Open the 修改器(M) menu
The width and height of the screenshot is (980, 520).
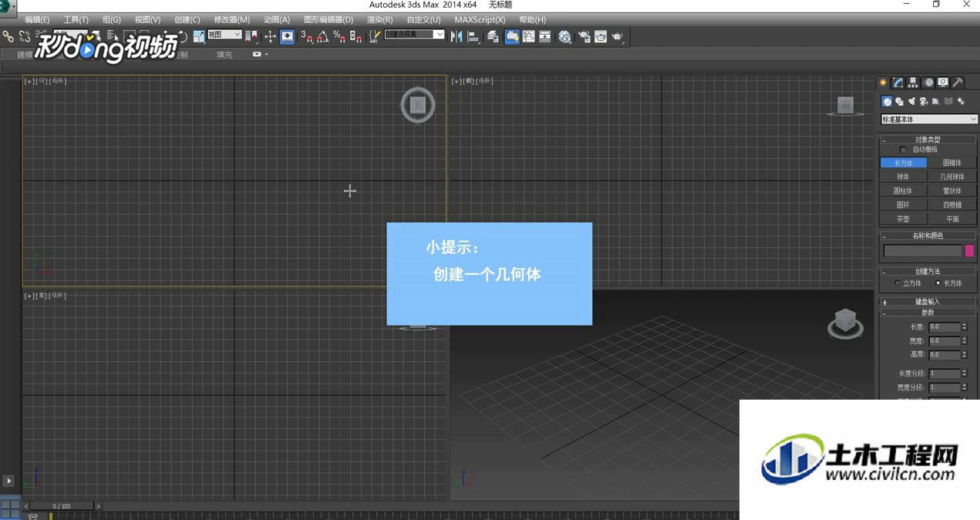click(231, 20)
